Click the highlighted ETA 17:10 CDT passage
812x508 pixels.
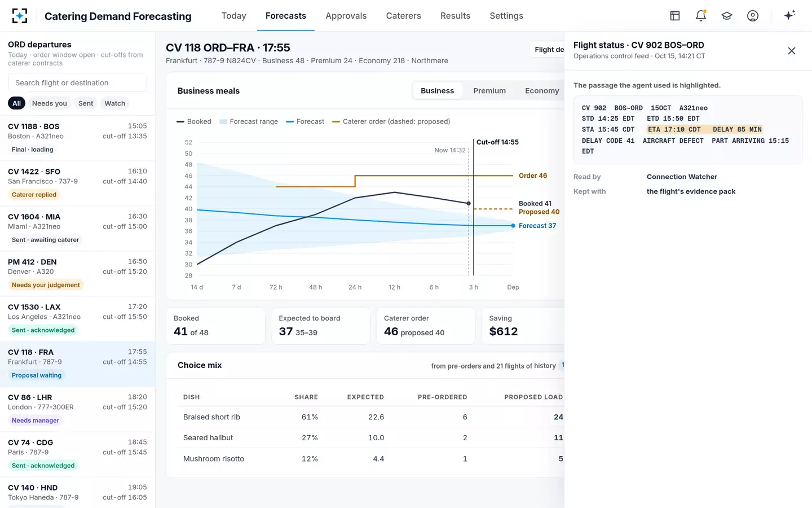tap(705, 129)
